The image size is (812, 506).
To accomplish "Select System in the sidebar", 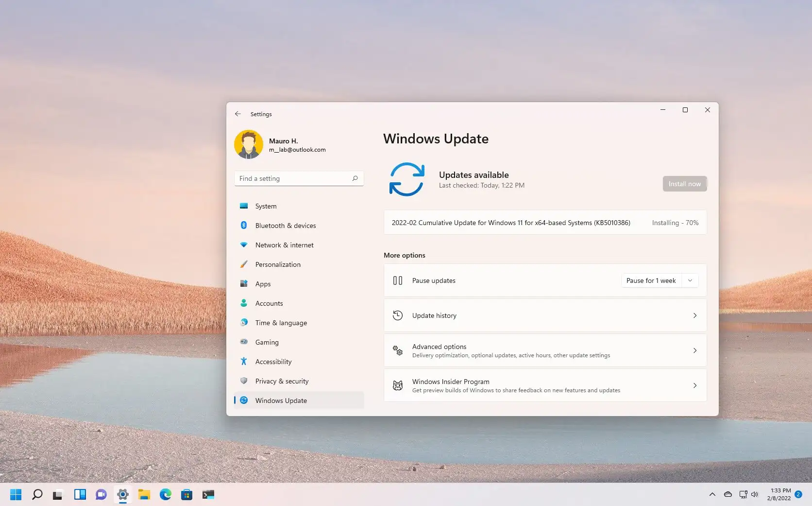I will (x=299, y=206).
